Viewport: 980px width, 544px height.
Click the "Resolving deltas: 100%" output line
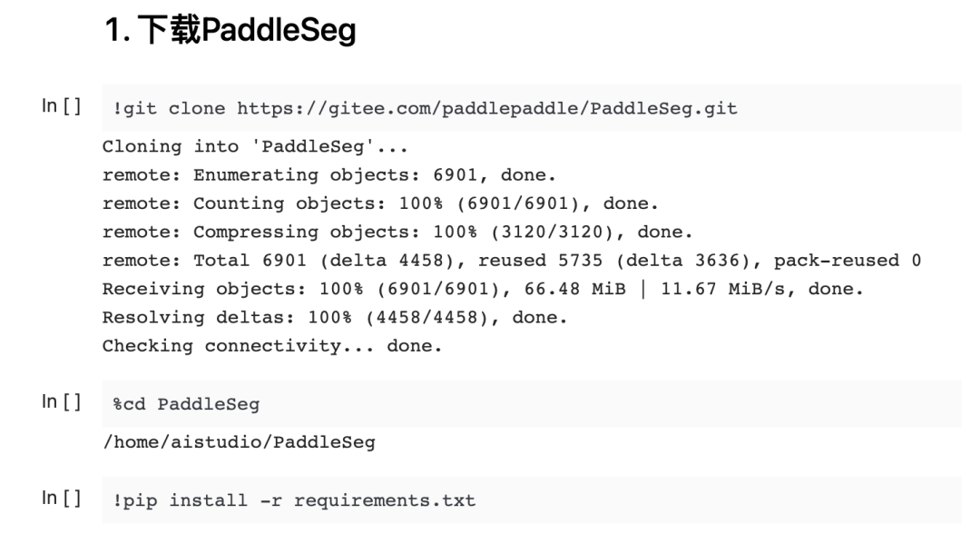click(x=334, y=318)
